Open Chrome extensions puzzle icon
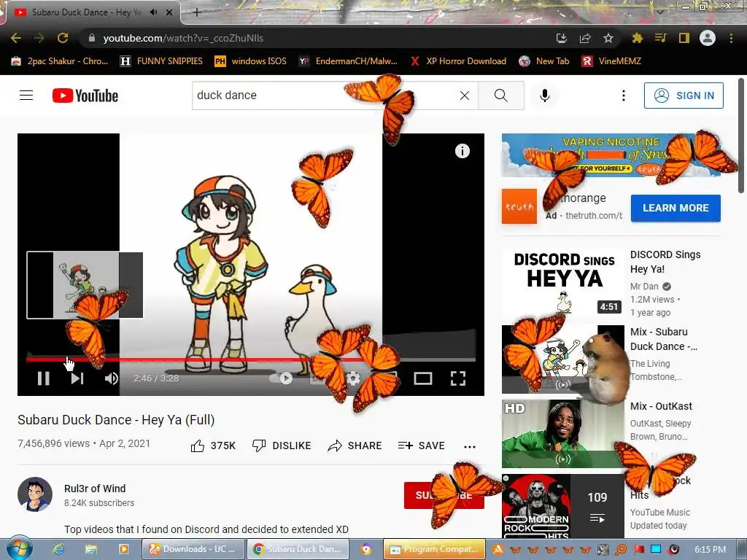747x560 pixels. coord(637,38)
